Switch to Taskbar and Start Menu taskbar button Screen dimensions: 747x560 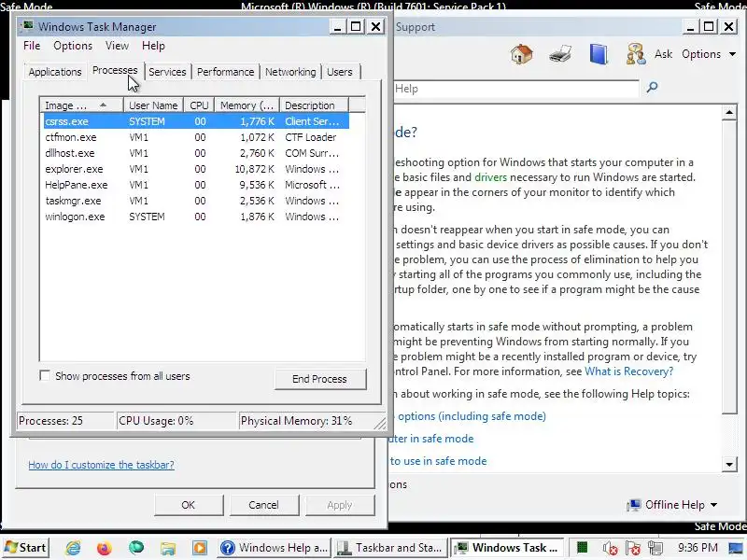[390, 548]
